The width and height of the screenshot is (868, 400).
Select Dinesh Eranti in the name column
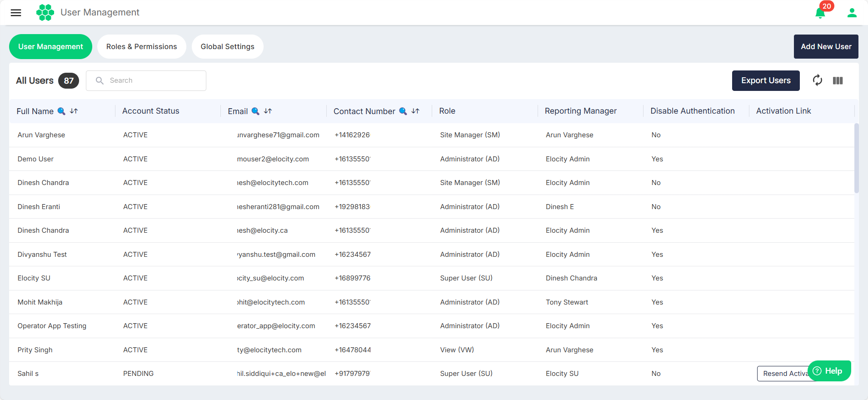click(39, 207)
